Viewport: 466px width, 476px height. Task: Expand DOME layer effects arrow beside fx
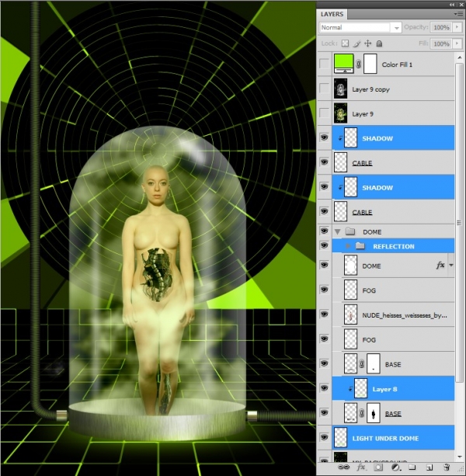[451, 266]
